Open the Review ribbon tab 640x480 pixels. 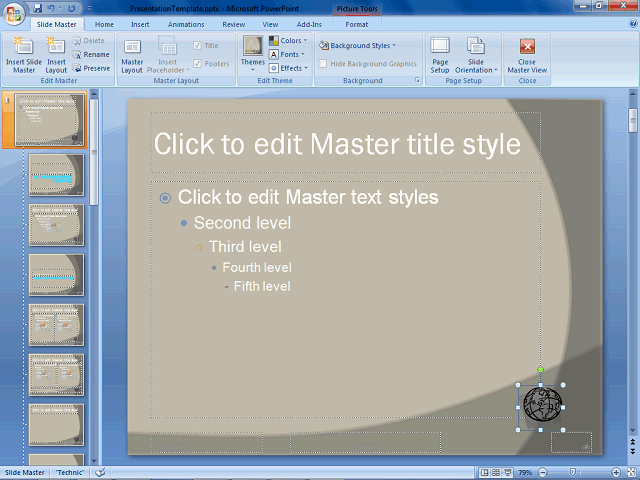point(233,24)
